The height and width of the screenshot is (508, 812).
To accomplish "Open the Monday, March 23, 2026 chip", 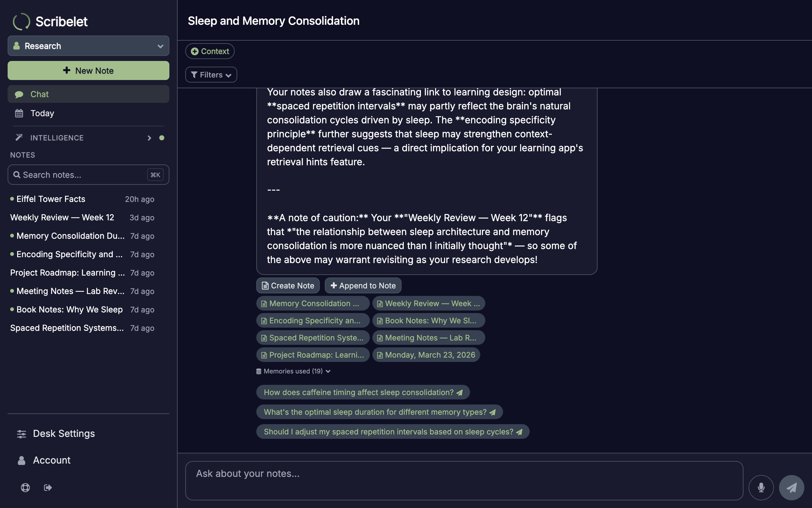I will (x=426, y=355).
